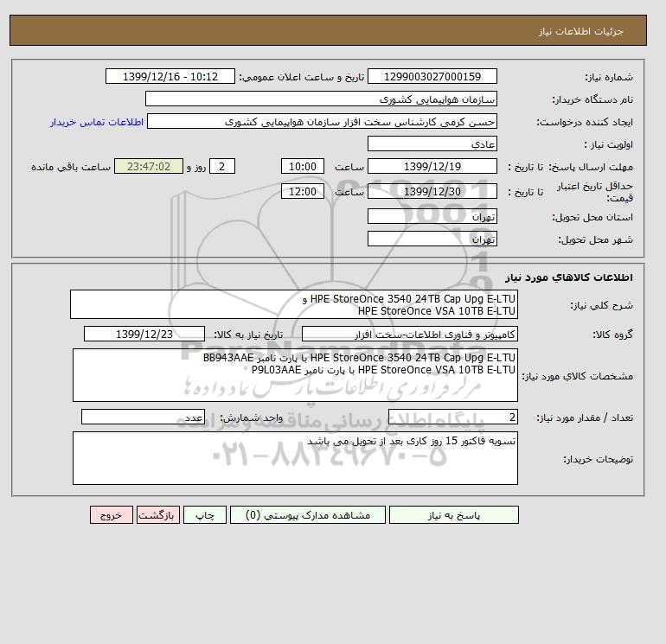The width and height of the screenshot is (666, 644).
Task: Click the شهر محل تحویل label
Action: pos(595,239)
